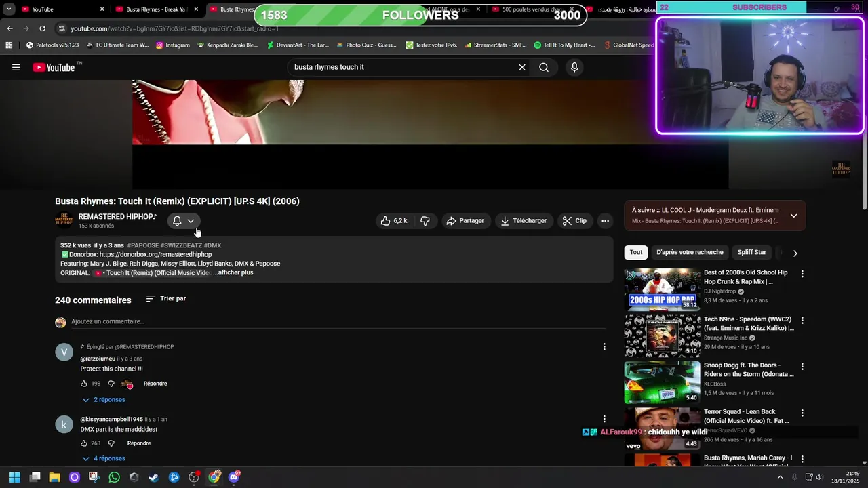Open options menu for pinned comment

604,347
